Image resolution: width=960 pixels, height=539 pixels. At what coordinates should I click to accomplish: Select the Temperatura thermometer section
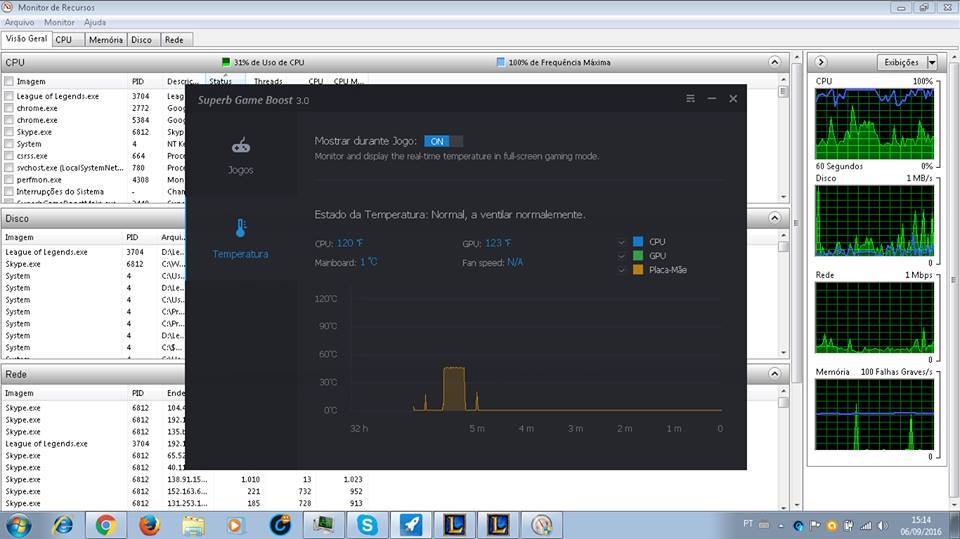pos(241,239)
